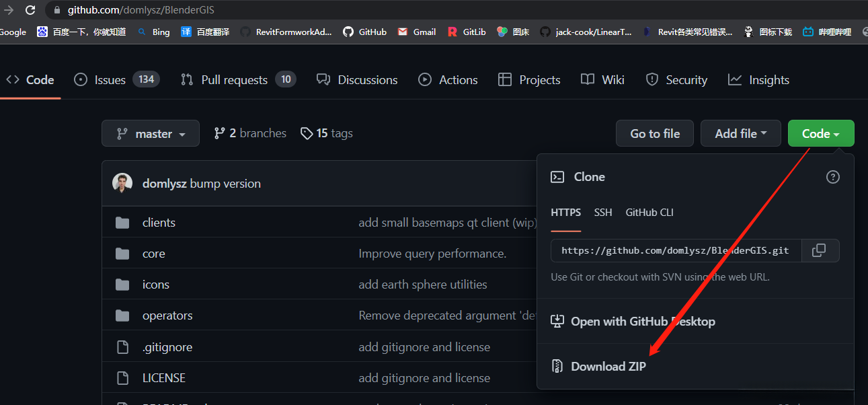The height and width of the screenshot is (405, 868).
Task: Select the GitHub CLI clone tab
Action: (x=649, y=213)
